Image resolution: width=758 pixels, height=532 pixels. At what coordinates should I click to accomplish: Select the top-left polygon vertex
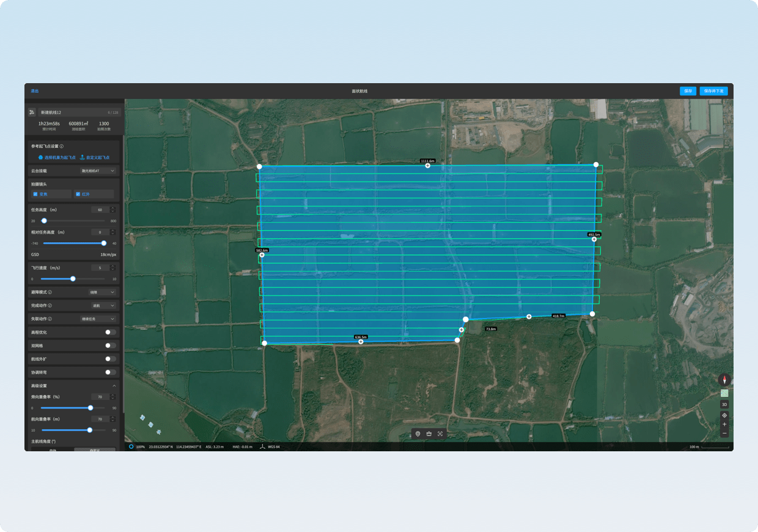coord(260,166)
